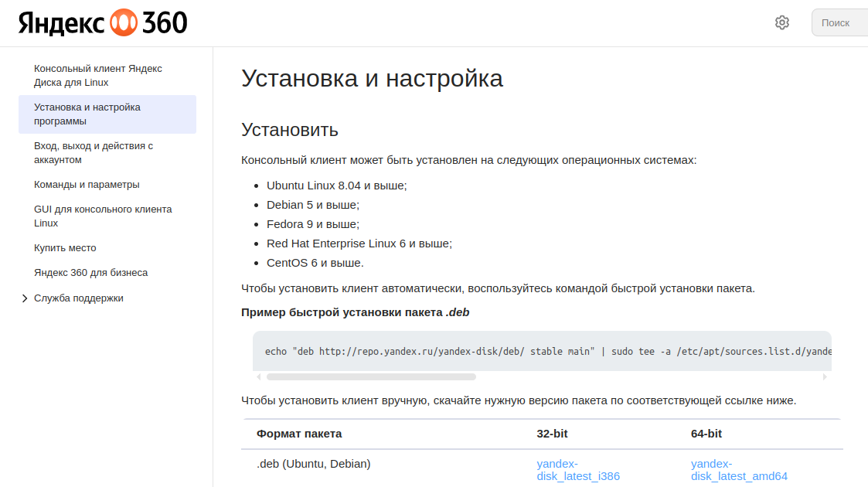The width and height of the screenshot is (868, 487).
Task: Click the Ubuntu Linux 8.04 и выше item
Action: point(336,186)
